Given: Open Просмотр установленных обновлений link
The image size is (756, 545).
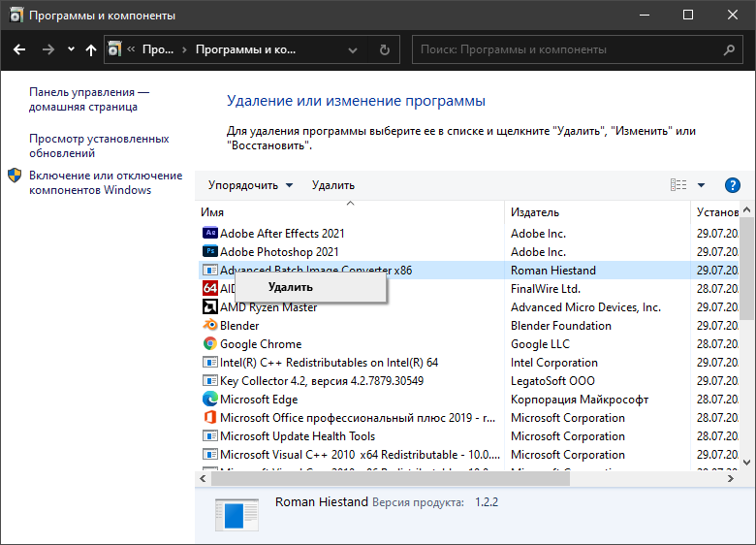Looking at the screenshot, I should (x=99, y=145).
